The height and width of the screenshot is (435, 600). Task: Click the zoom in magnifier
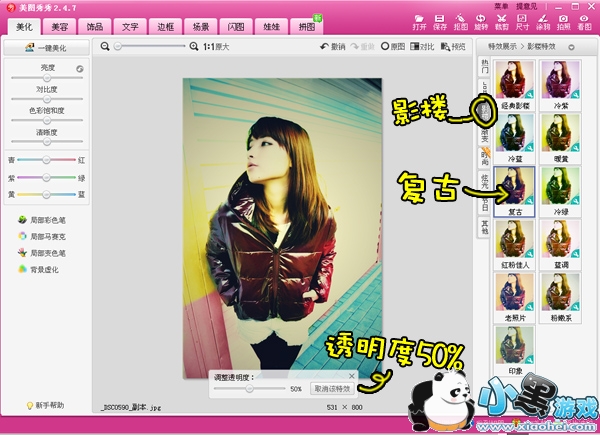[194, 46]
